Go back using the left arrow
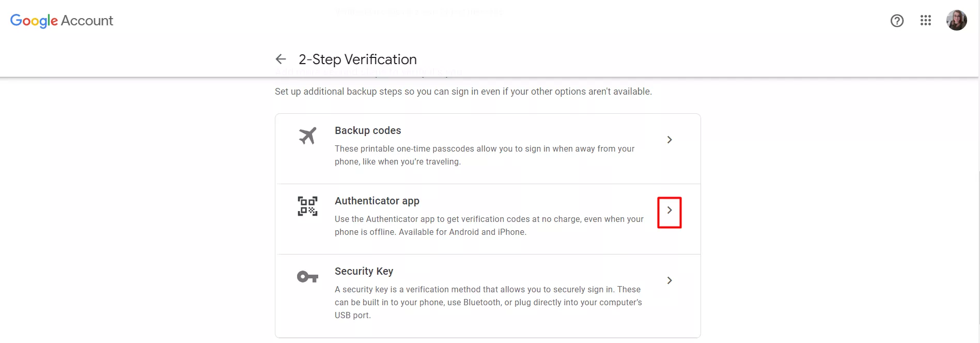This screenshot has height=343, width=980. coord(281,59)
